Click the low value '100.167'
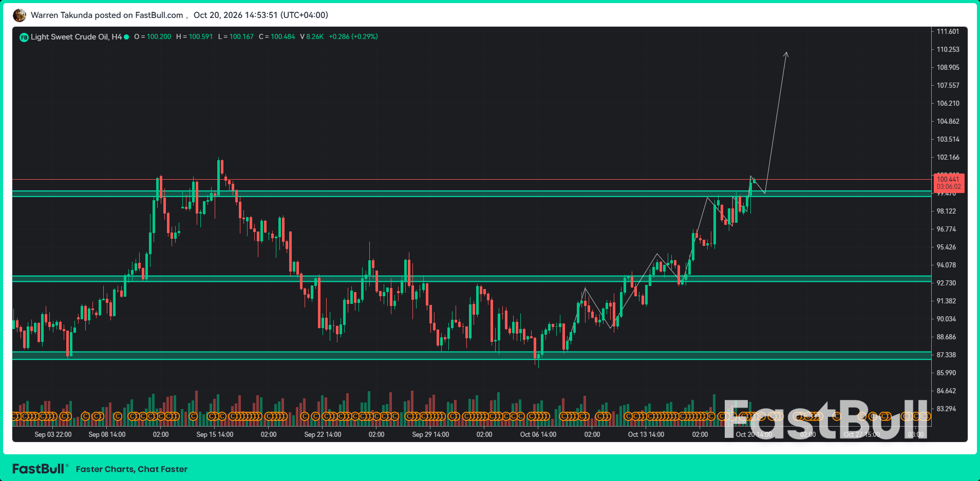The image size is (980, 481). 241,37
